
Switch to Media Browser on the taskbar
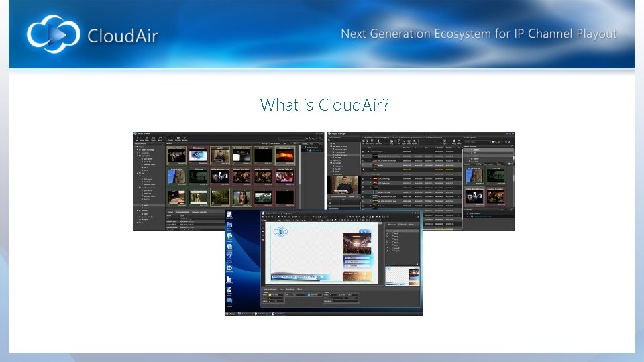(246, 314)
